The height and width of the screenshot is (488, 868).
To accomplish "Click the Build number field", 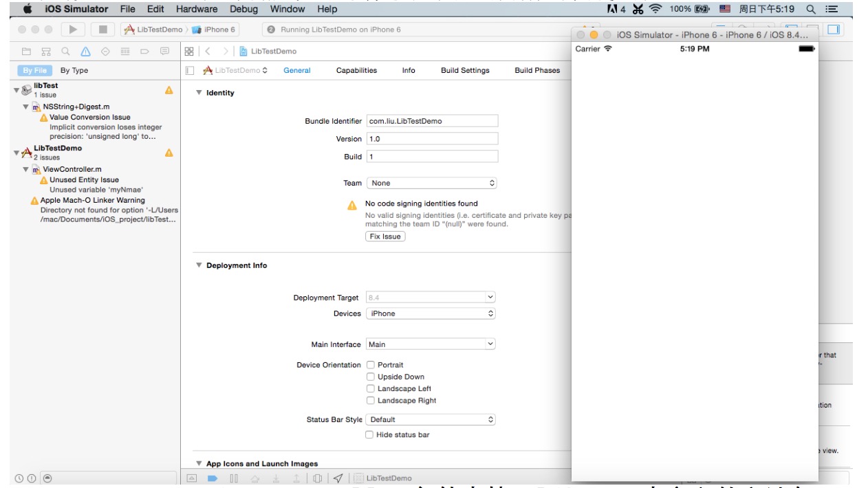I will (432, 157).
